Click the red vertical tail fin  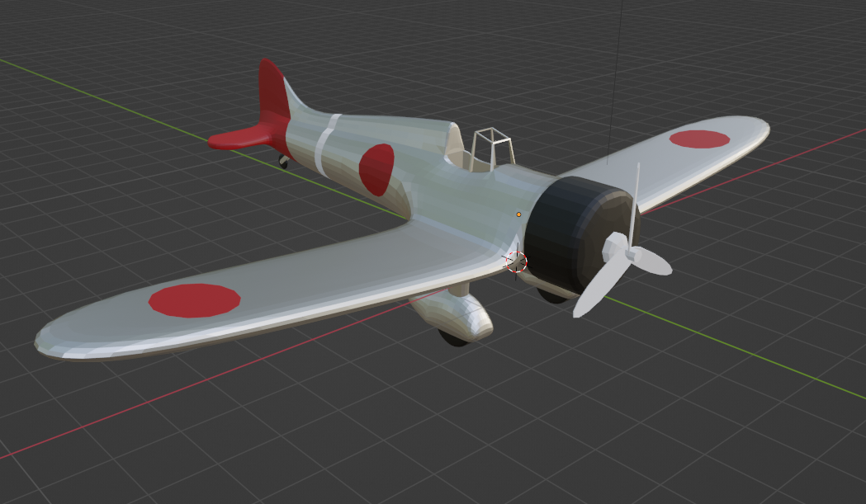coord(274,97)
